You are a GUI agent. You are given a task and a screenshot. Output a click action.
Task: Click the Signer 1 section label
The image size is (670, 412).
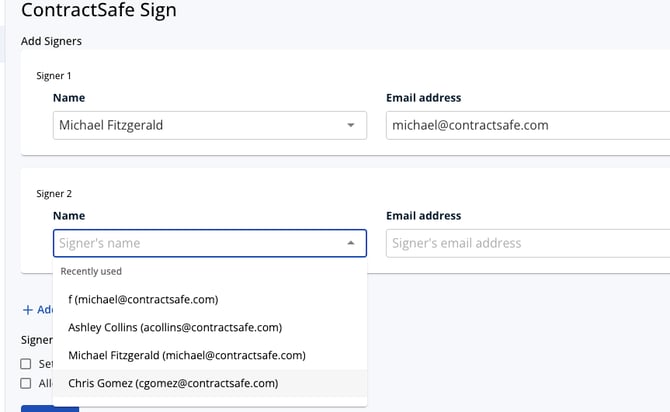pos(54,75)
